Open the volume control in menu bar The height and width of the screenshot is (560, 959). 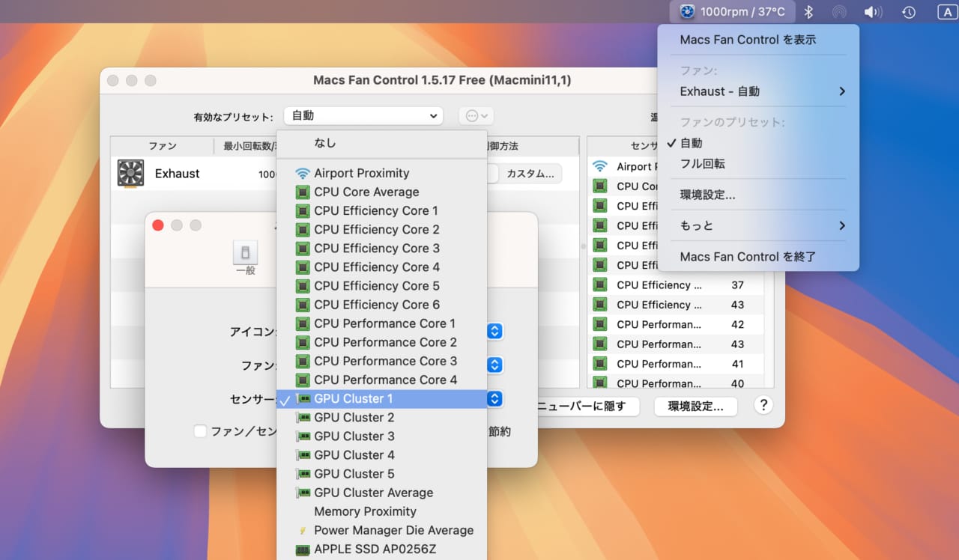[x=873, y=12]
